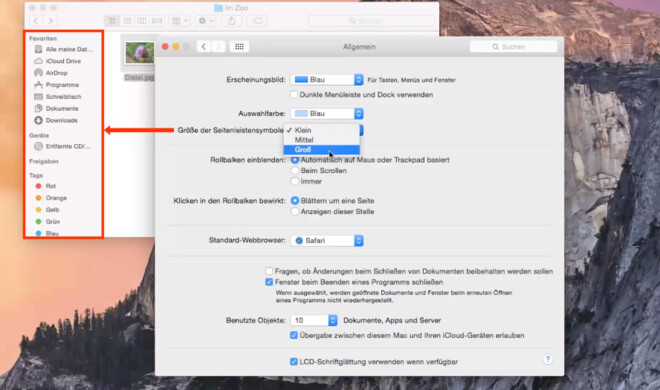Open Standard-Webbrowser Safari dropdown
Screen dimensions: 660x390
[x=327, y=241]
